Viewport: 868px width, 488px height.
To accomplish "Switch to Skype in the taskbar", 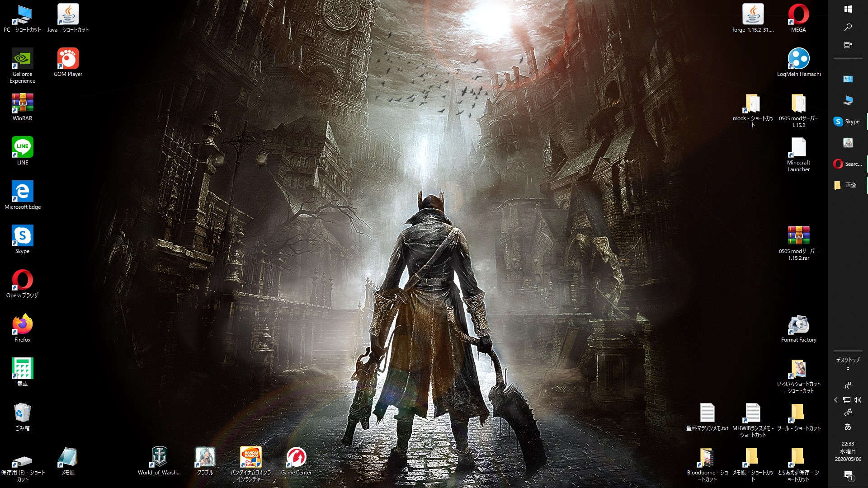I will (848, 122).
